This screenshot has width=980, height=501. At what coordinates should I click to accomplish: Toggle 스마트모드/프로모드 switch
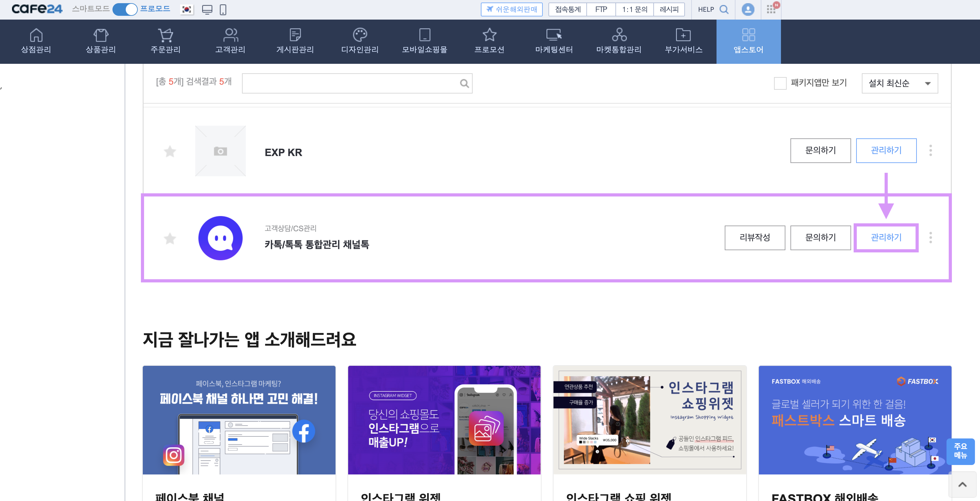125,9
